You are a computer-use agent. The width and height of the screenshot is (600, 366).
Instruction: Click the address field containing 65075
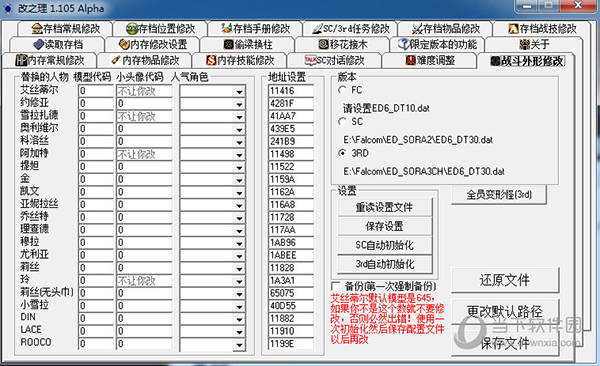(x=291, y=293)
